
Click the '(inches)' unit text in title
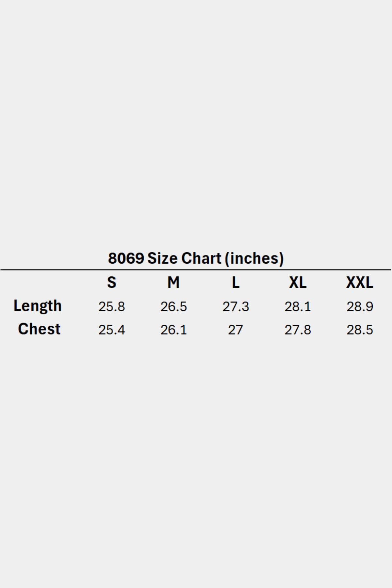click(254, 258)
